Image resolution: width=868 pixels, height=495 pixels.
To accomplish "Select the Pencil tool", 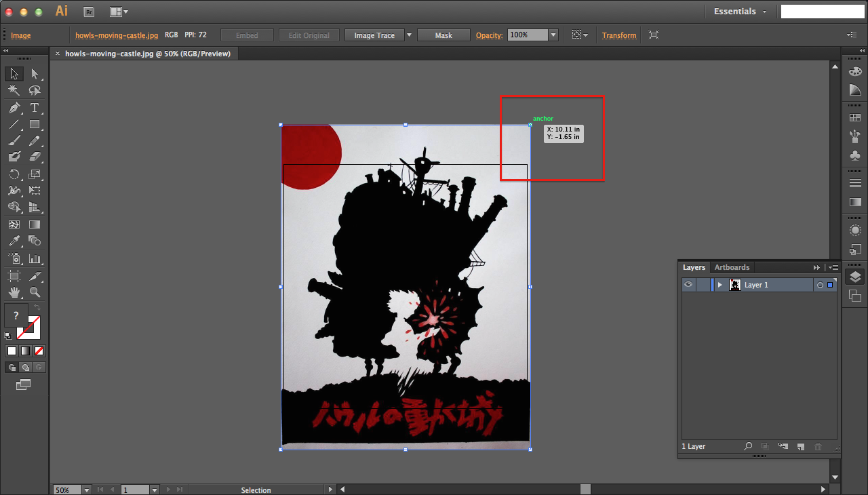I will (35, 141).
